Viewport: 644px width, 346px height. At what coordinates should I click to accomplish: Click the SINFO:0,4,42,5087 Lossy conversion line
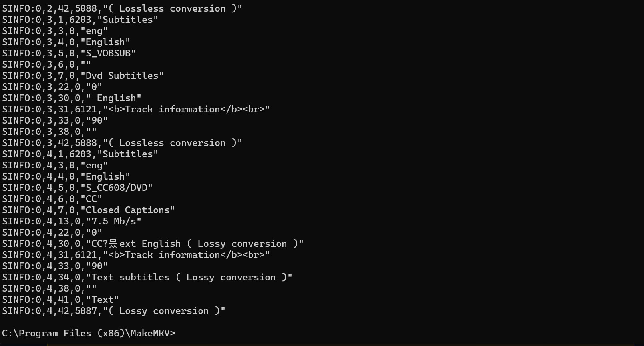point(114,311)
